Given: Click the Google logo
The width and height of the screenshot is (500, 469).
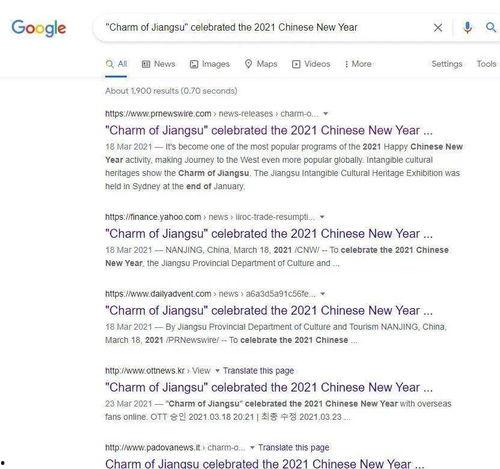Looking at the screenshot, I should coord(39,28).
